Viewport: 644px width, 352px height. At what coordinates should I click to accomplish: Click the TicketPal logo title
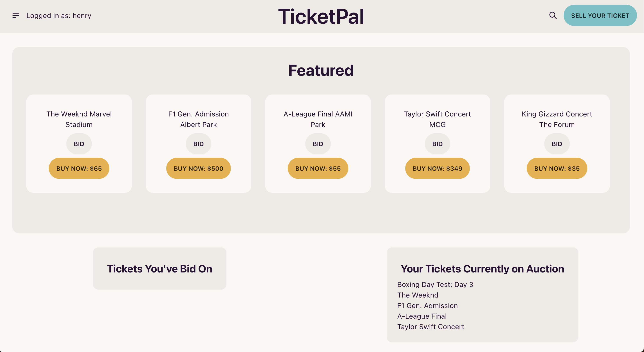pyautogui.click(x=321, y=16)
